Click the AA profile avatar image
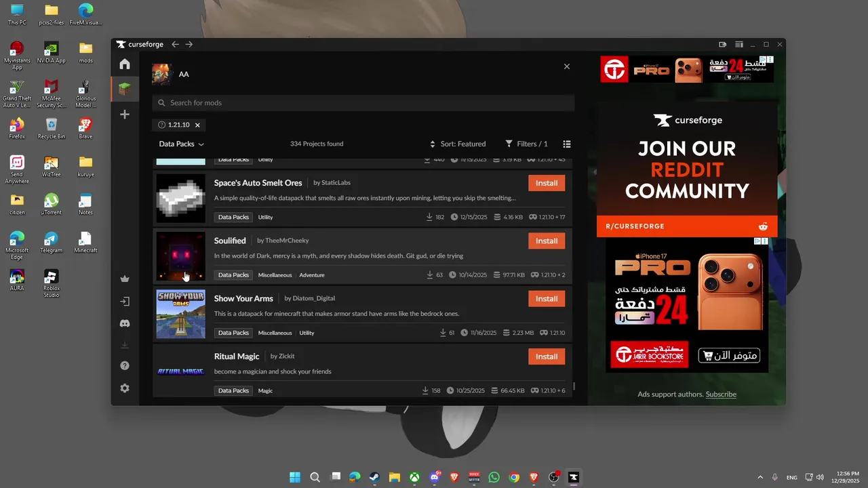This screenshot has width=868, height=488. coord(162,74)
